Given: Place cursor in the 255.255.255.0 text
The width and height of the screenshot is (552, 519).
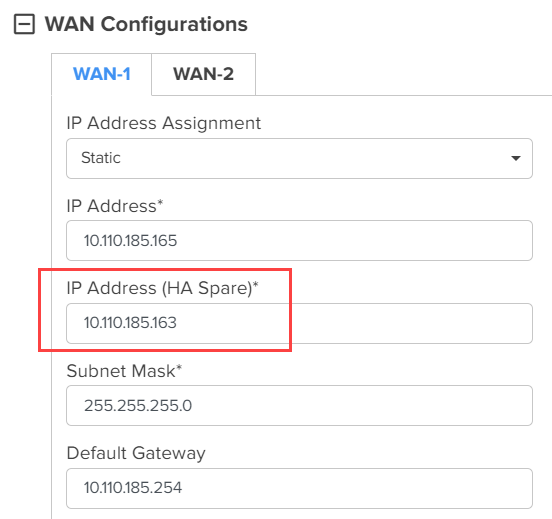Looking at the screenshot, I should pos(138,406).
